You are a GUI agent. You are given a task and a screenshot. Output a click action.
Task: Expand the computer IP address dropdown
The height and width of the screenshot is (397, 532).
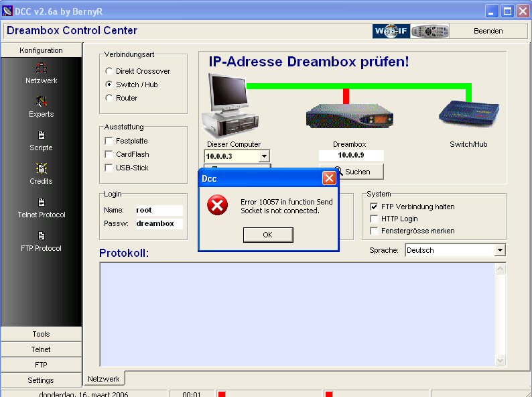[x=264, y=156]
